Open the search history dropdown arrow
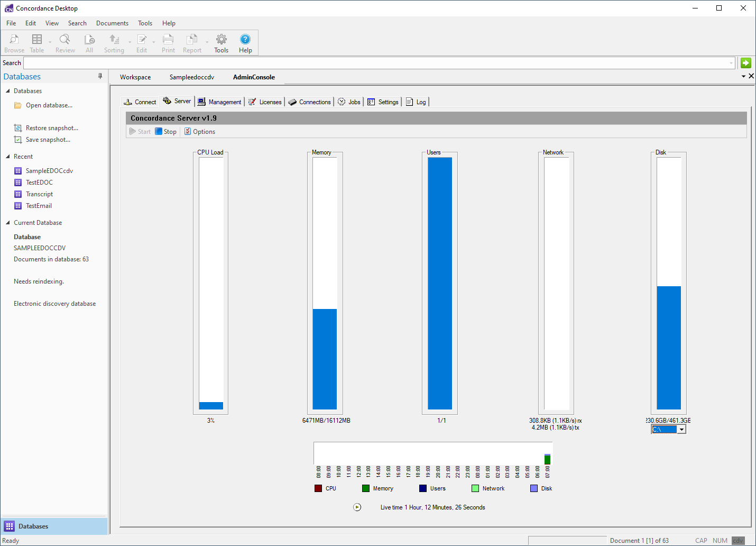 (731, 63)
